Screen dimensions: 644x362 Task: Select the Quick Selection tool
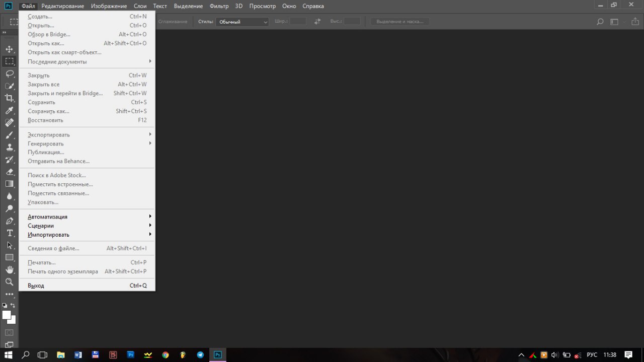click(x=9, y=86)
